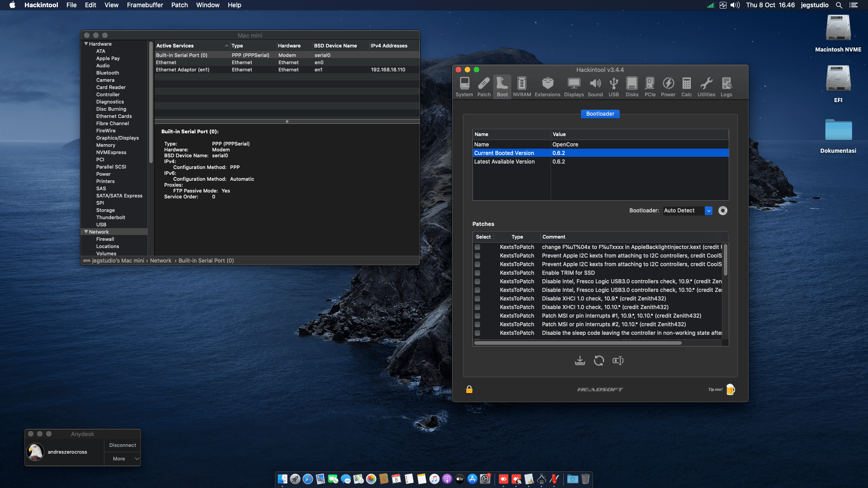Screen dimensions: 868x488
Task: Click the refresh patches icon
Action: [599, 361]
